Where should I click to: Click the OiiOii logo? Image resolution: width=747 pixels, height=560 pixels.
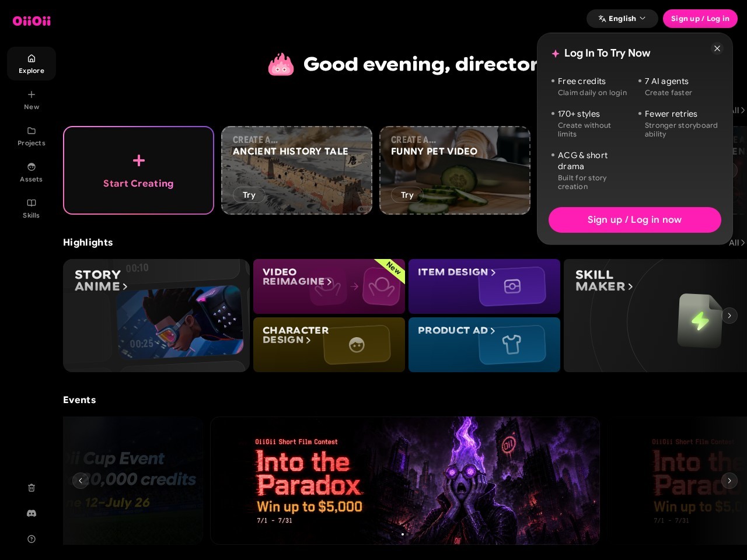pyautogui.click(x=32, y=21)
